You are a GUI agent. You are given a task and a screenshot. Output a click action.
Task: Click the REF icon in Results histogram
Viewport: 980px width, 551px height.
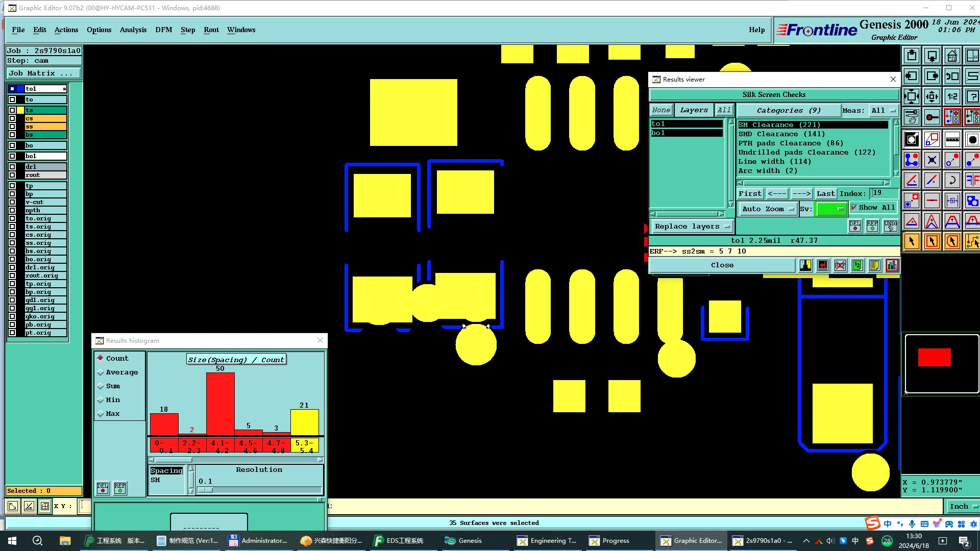(120, 488)
